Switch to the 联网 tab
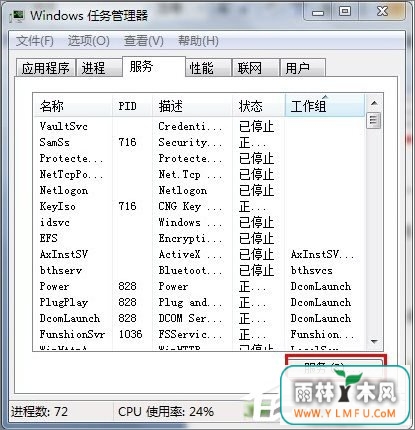The height and width of the screenshot is (430, 415). pos(256,68)
